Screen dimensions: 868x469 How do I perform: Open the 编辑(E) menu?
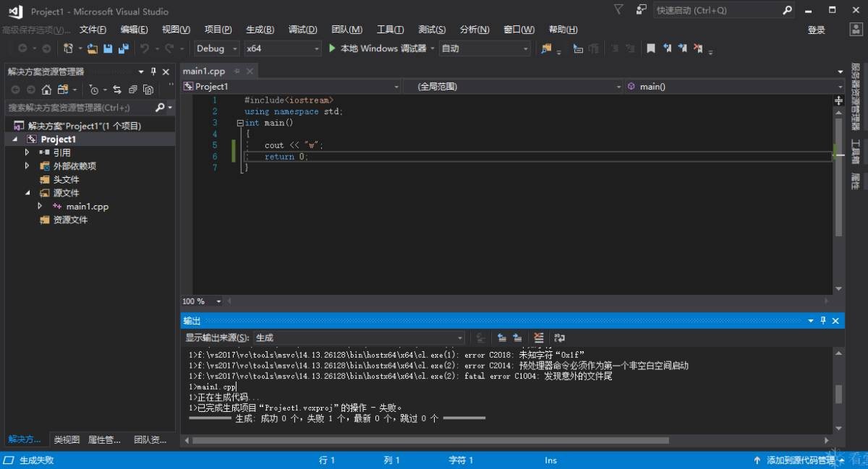134,30
